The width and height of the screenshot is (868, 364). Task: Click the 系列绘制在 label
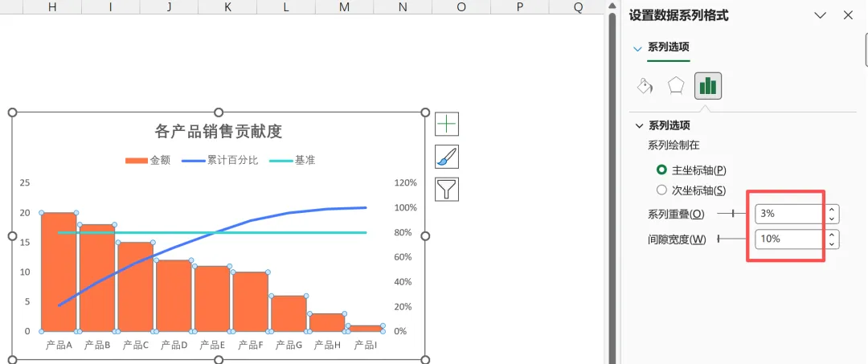(x=674, y=145)
